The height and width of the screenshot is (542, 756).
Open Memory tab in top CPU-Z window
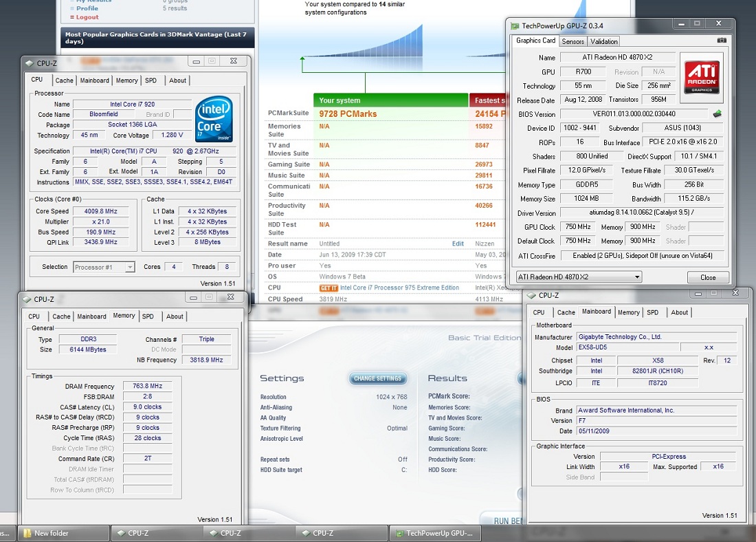(x=127, y=80)
